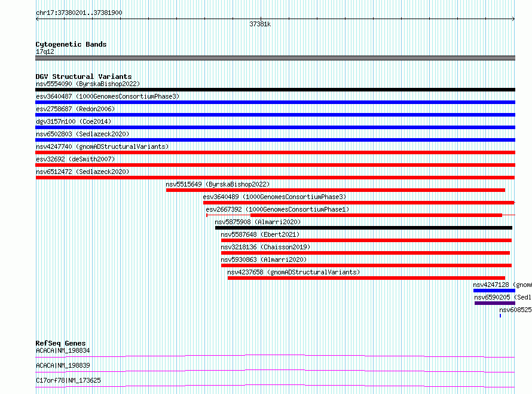Click the RefSeq Genes track title
Screen dimensions: 532x394
point(60,343)
